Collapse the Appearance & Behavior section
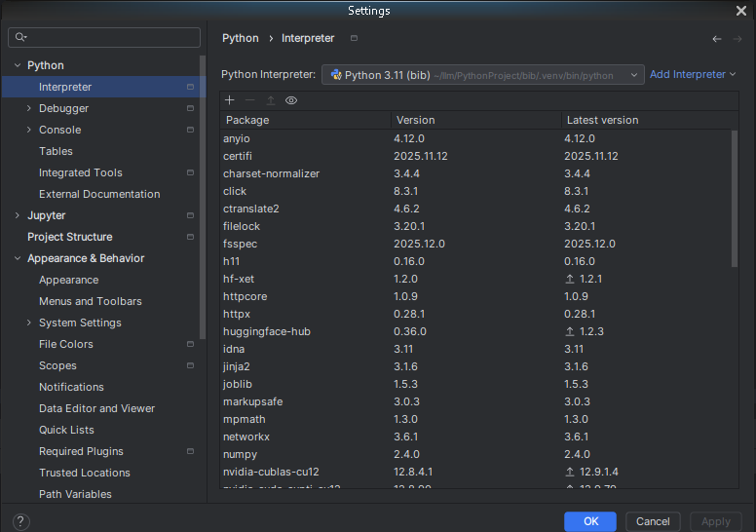The image size is (756, 532). (18, 258)
